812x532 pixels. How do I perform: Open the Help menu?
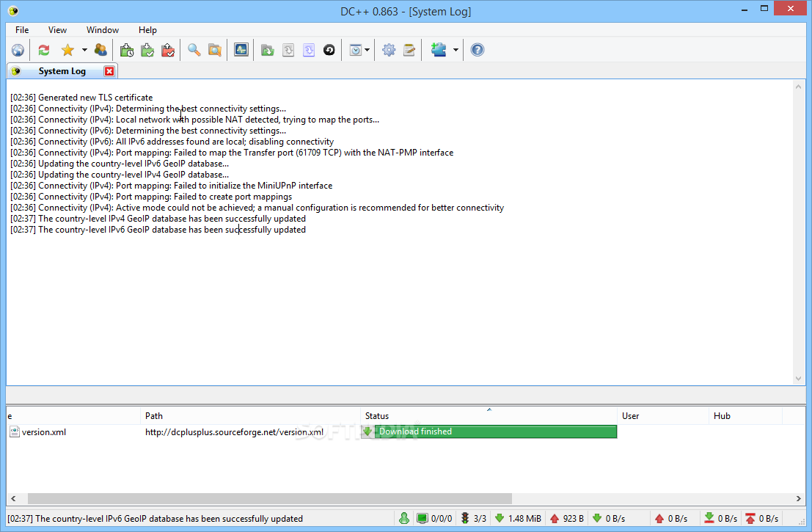pyautogui.click(x=147, y=30)
